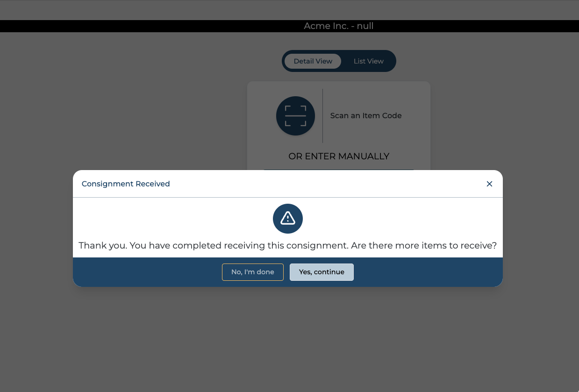Click the warning triangle icon in dialog
Image resolution: width=579 pixels, height=392 pixels.
[x=288, y=218]
